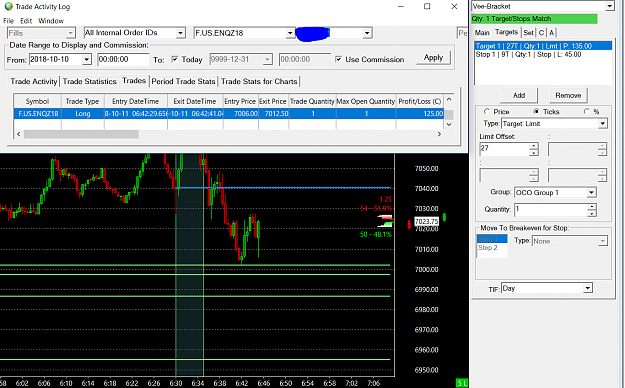Select Stop 2 in breakeven list
Screen dimensions: 625x388
pos(492,248)
